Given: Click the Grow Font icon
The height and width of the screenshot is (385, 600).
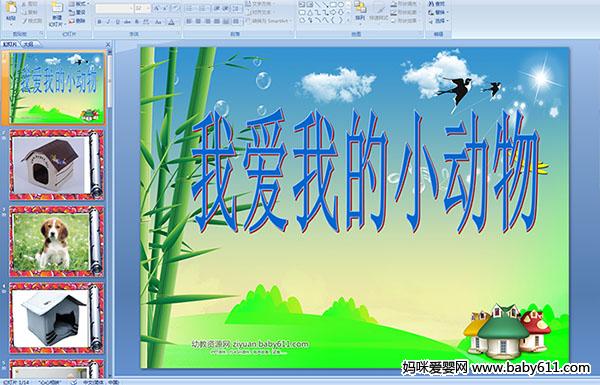Looking at the screenshot, I should click(x=156, y=8).
